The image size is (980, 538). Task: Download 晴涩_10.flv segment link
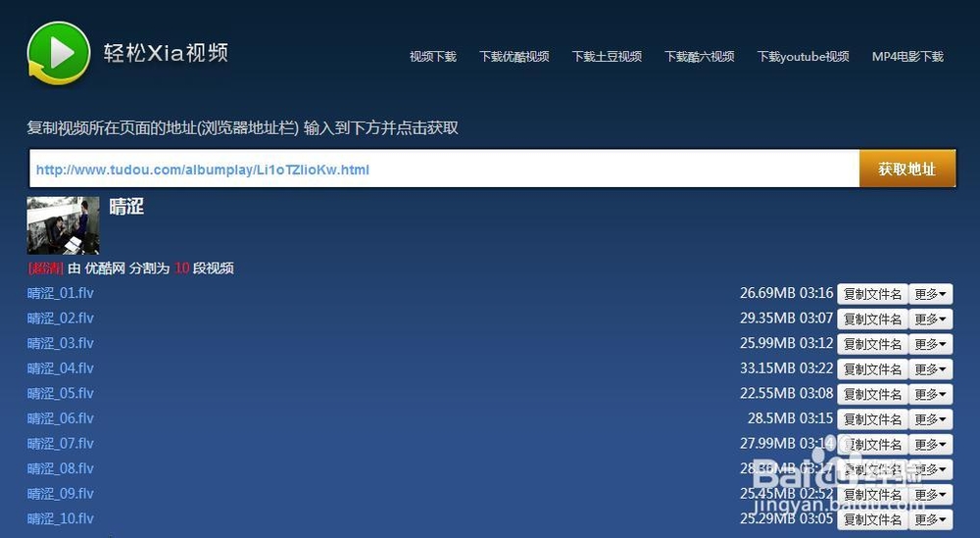point(61,518)
